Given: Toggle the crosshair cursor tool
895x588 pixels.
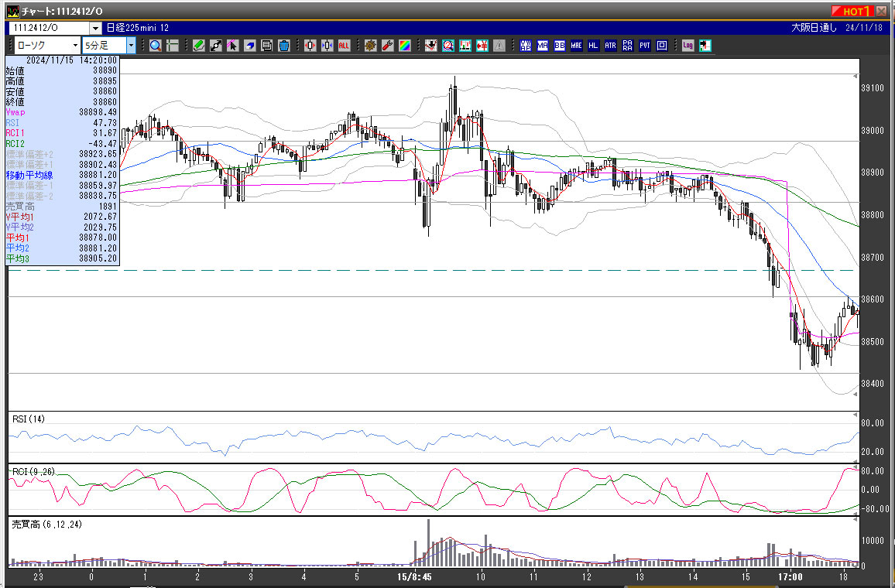Looking at the screenshot, I should (173, 46).
